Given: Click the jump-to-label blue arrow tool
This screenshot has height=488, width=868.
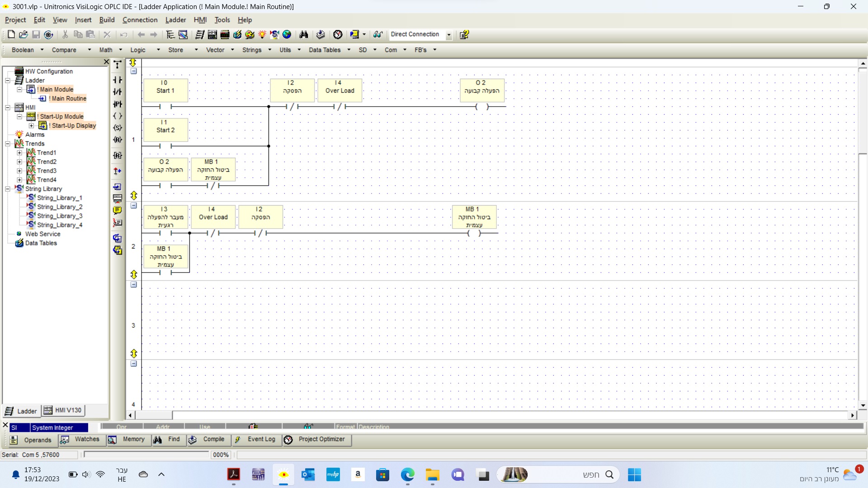Looking at the screenshot, I should tap(118, 187).
